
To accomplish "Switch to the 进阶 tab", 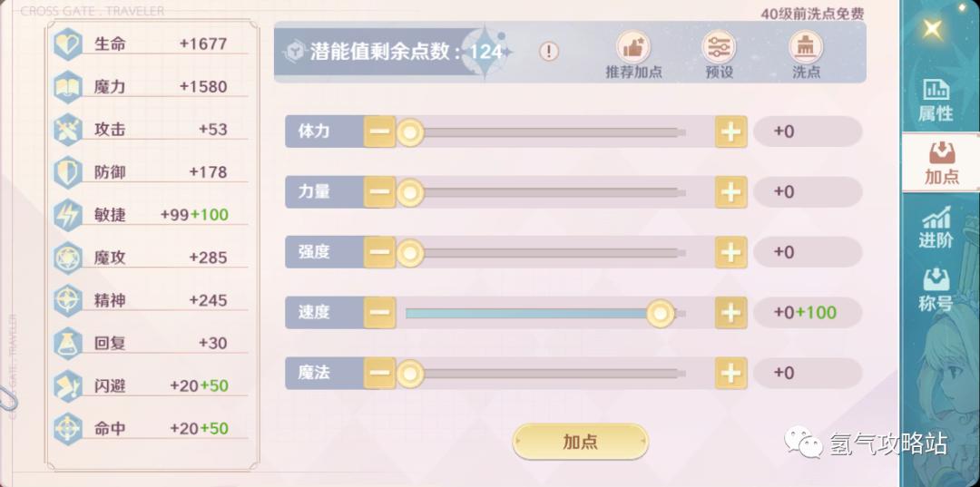I will pyautogui.click(x=936, y=228).
